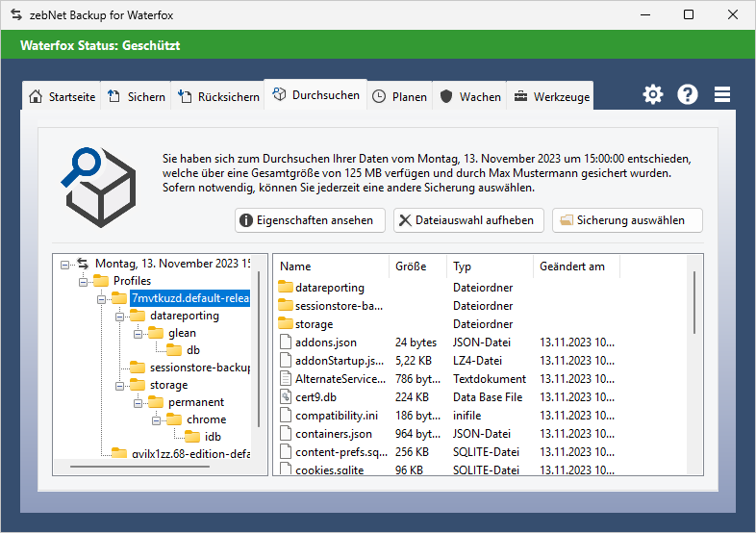
Task: Click the cert9.db file icon
Action: pos(286,397)
